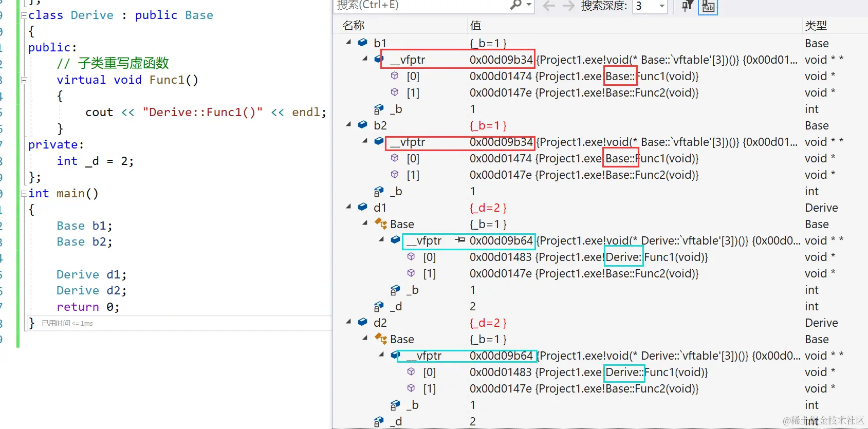Click the field icon beside d2's __vfptr
The width and height of the screenshot is (868, 429).
click(x=396, y=355)
